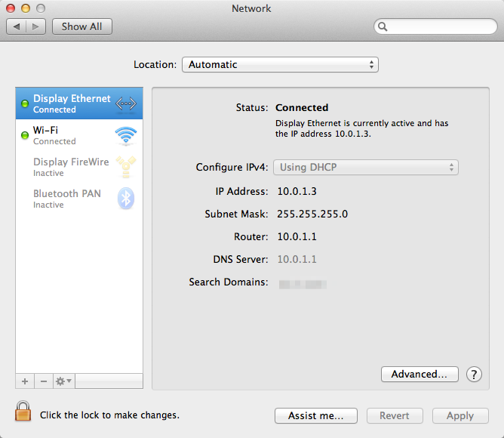This screenshot has width=504, height=438.
Task: Click the Bluetooth PAN icon
Action: (x=126, y=199)
